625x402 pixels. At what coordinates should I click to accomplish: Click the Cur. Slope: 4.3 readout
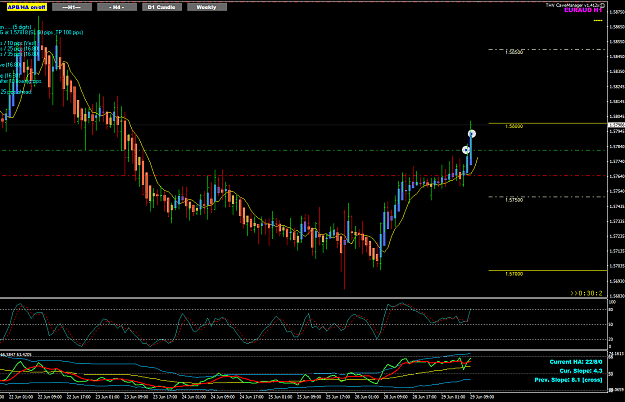tap(581, 371)
